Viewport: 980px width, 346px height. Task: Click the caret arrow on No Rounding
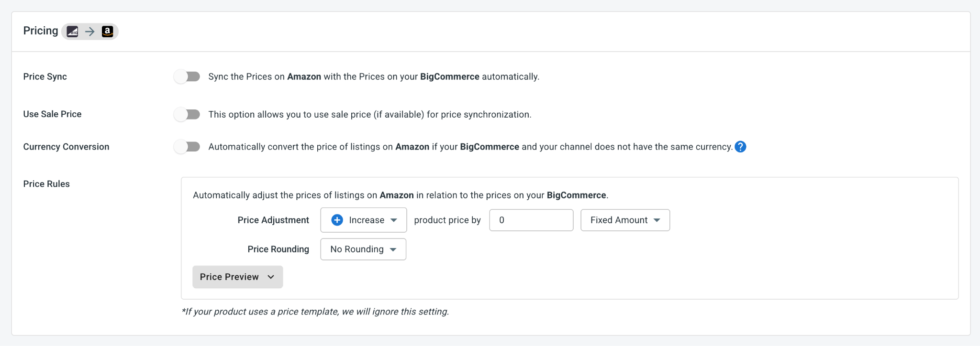[x=393, y=249]
